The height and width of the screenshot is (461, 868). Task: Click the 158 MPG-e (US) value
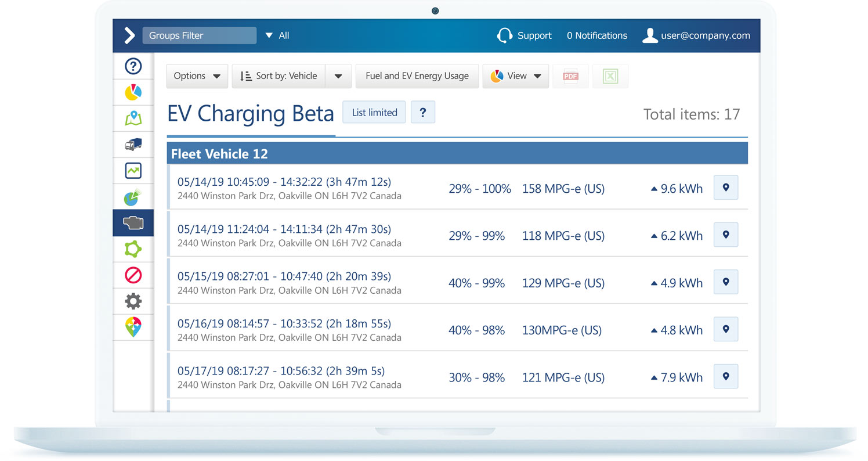(563, 189)
